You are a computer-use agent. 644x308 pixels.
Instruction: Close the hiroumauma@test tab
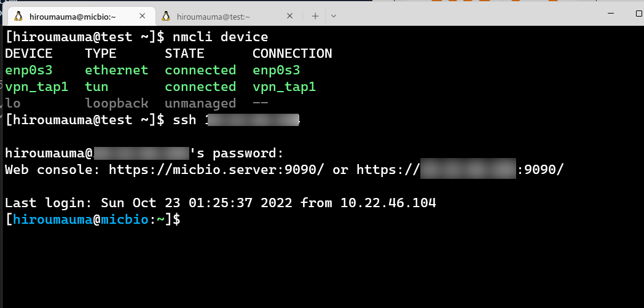pos(289,16)
